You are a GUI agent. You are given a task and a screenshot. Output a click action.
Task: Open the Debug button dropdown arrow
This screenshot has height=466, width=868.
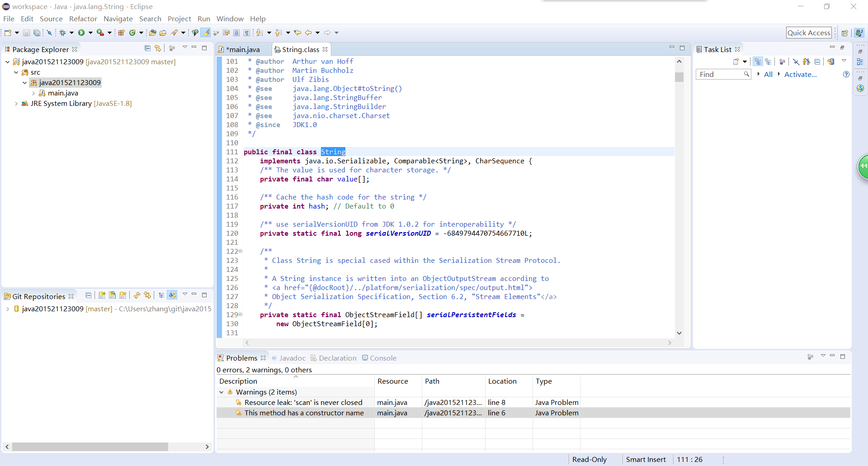point(71,33)
